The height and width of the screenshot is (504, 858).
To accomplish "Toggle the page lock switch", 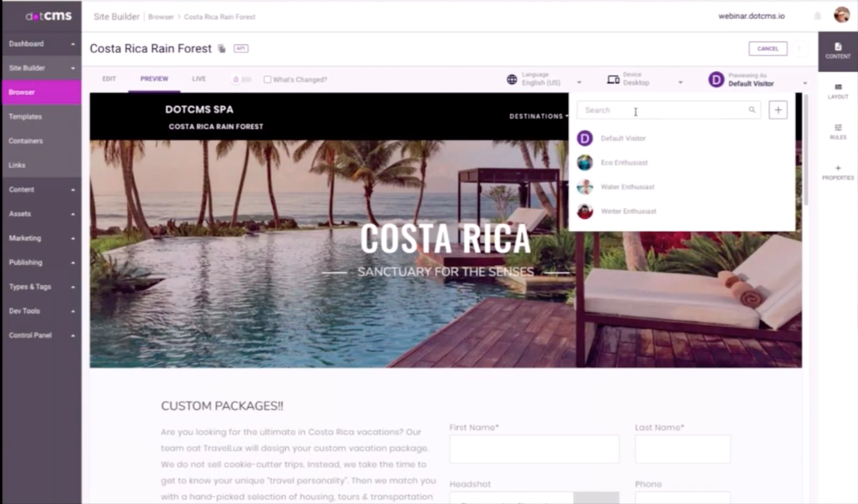I will point(242,79).
